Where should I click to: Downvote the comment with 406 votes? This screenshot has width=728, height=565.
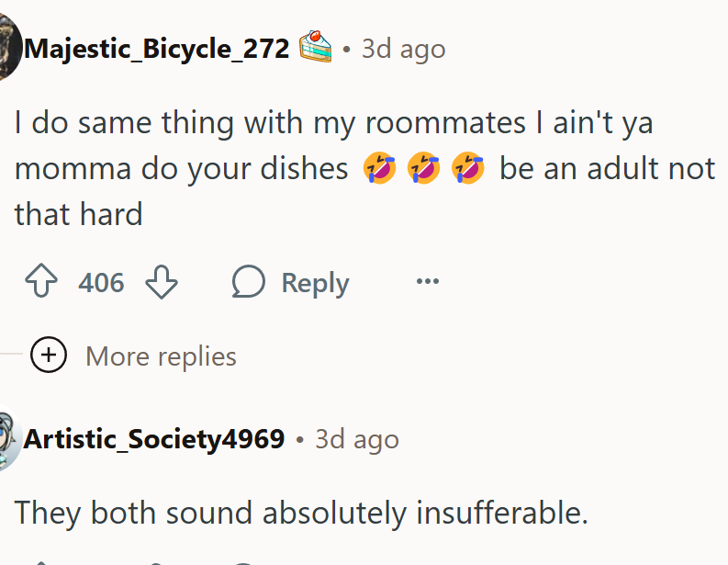(x=162, y=283)
